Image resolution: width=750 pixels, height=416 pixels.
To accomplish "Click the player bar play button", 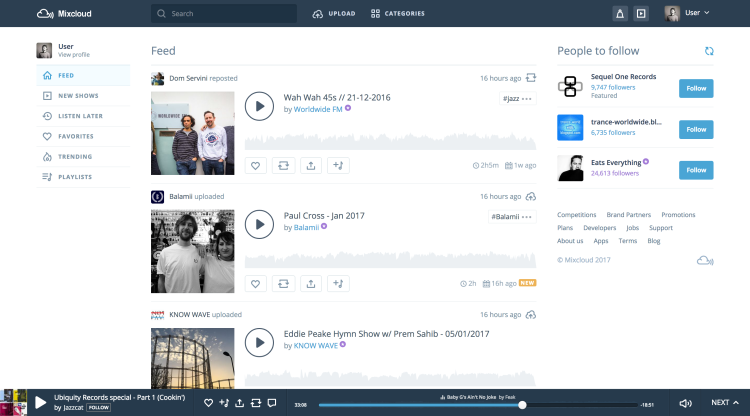I will [41, 403].
